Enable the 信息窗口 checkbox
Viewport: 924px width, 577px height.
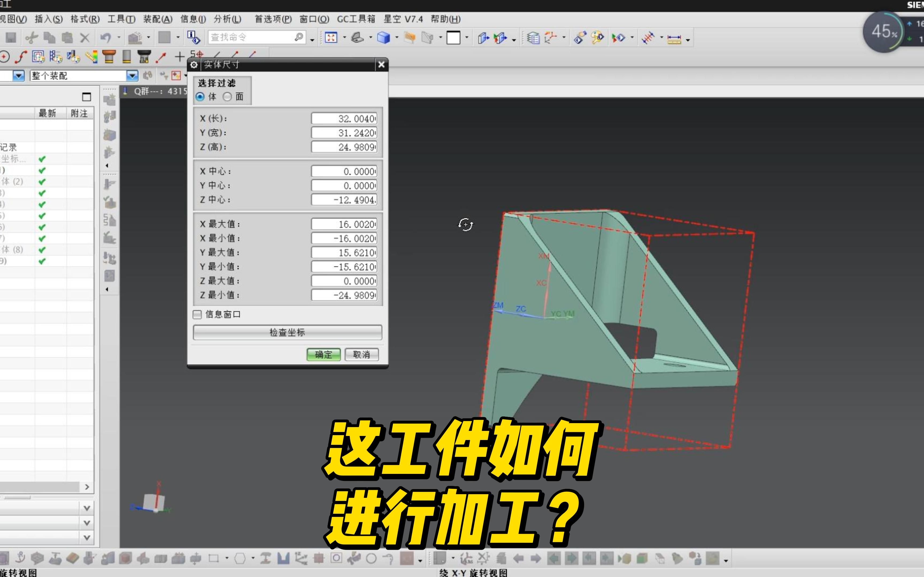pyautogui.click(x=197, y=314)
